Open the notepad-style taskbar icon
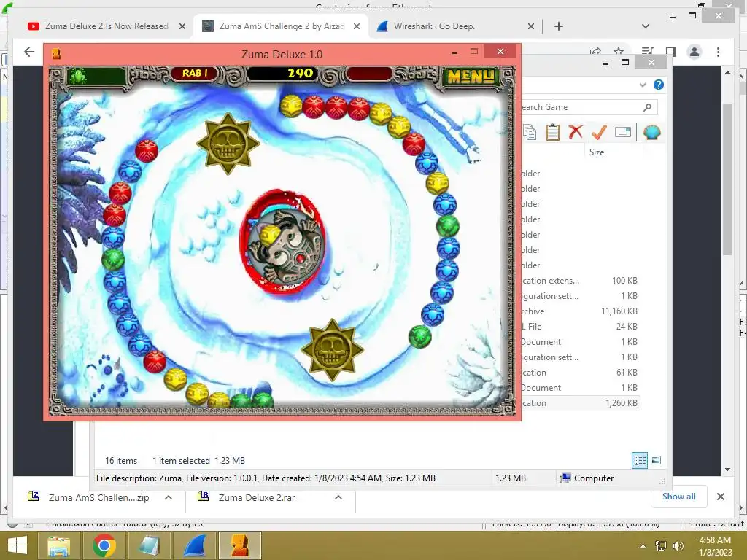 coord(149,545)
